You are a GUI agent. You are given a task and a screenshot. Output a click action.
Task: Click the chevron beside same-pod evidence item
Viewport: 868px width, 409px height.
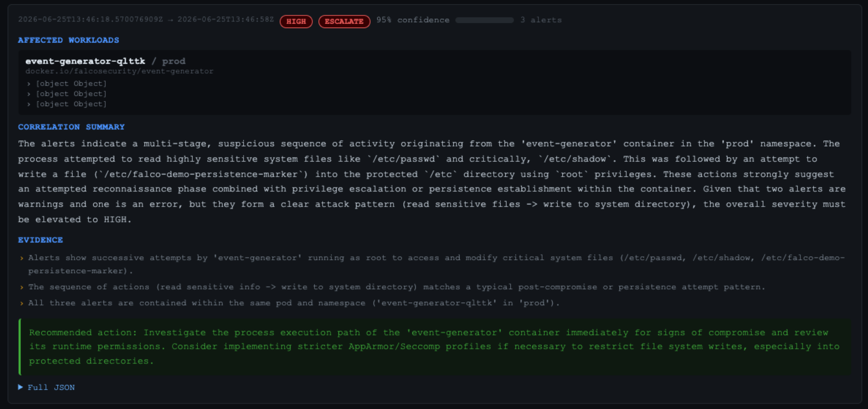(22, 303)
